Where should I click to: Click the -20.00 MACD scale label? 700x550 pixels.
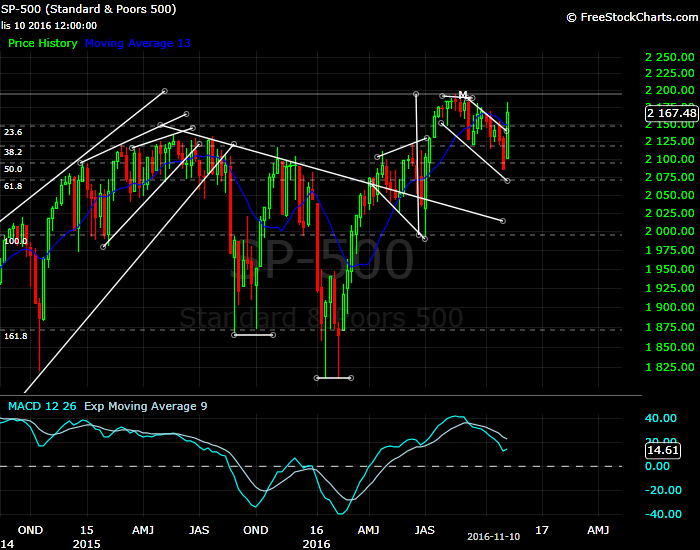click(x=662, y=490)
